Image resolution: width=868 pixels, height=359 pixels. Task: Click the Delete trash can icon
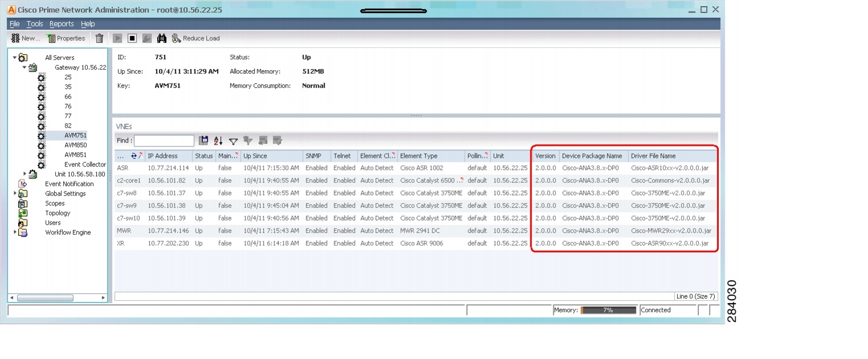click(100, 38)
